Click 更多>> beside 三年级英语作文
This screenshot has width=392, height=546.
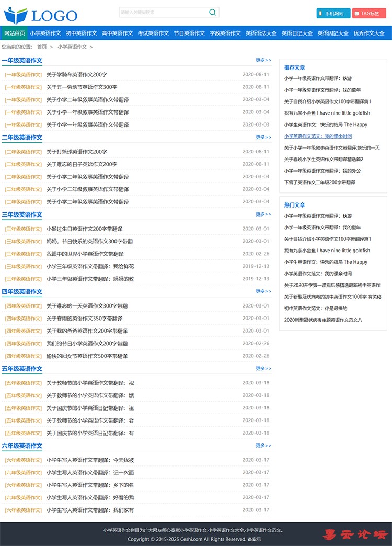[263, 214]
